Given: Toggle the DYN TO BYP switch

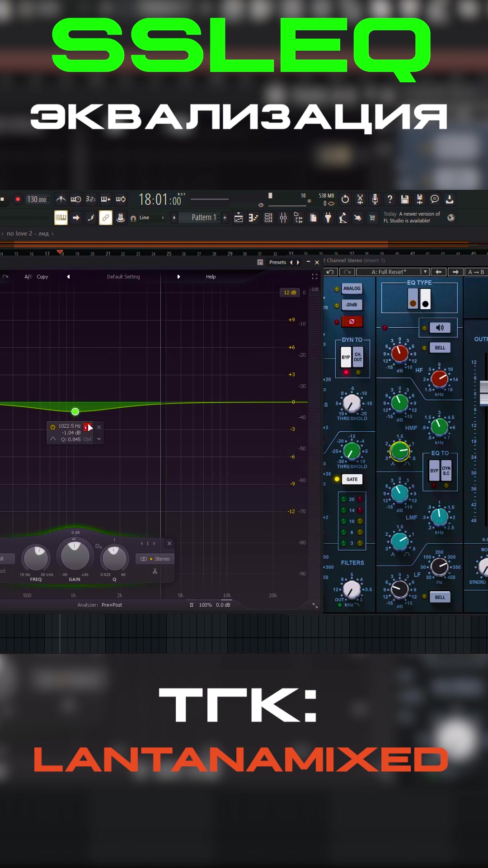Looking at the screenshot, I should pos(346,357).
